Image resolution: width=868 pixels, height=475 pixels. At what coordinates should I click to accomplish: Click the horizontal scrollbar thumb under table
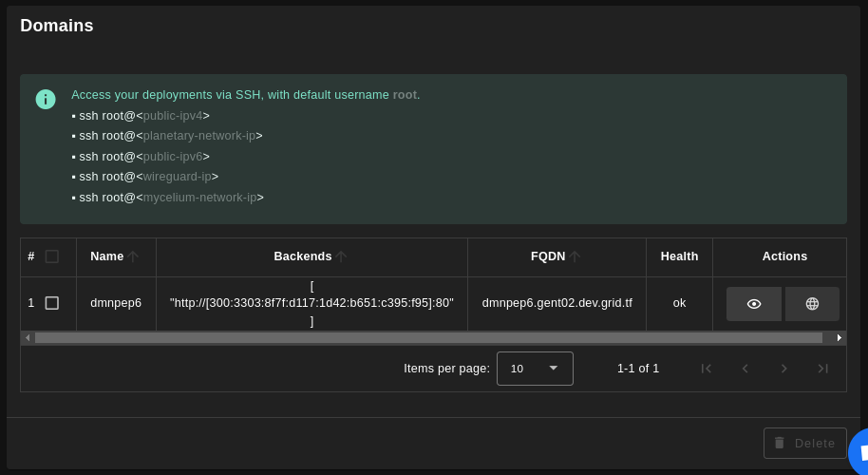(427, 338)
